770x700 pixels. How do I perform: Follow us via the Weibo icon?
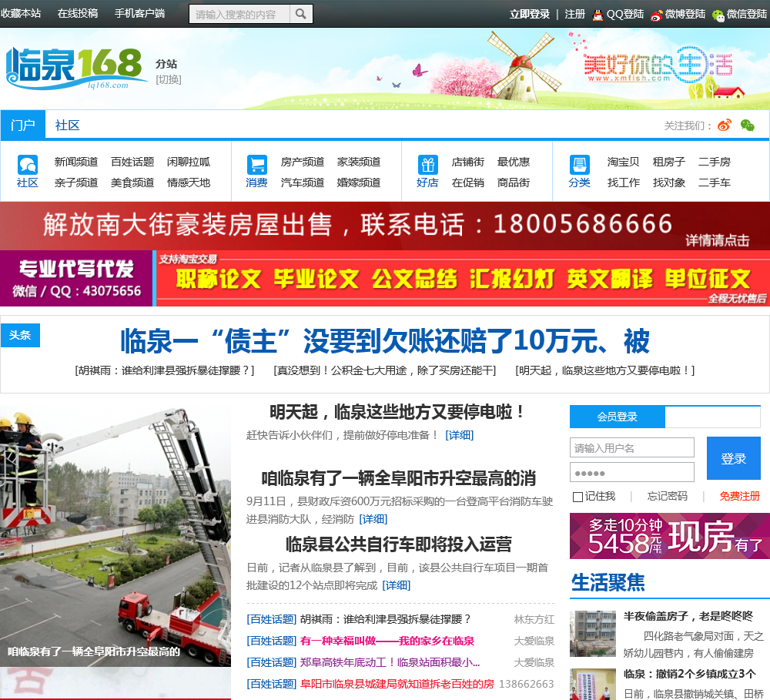point(725,126)
